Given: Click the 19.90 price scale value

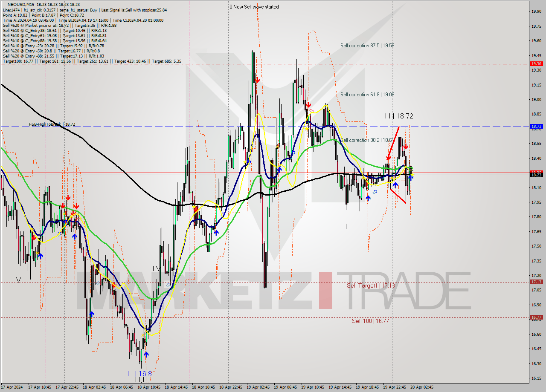Looking at the screenshot, I should pos(536,12).
